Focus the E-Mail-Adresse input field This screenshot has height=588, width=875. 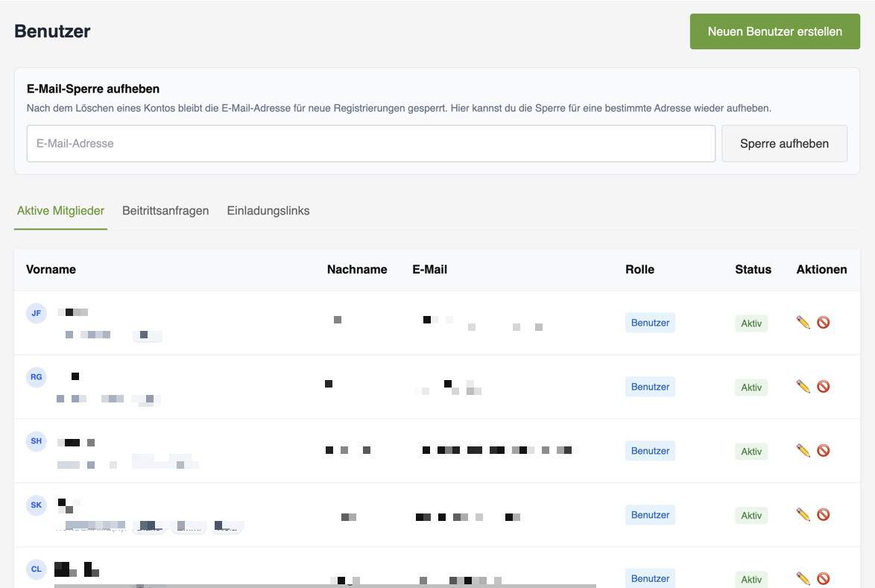coord(371,143)
